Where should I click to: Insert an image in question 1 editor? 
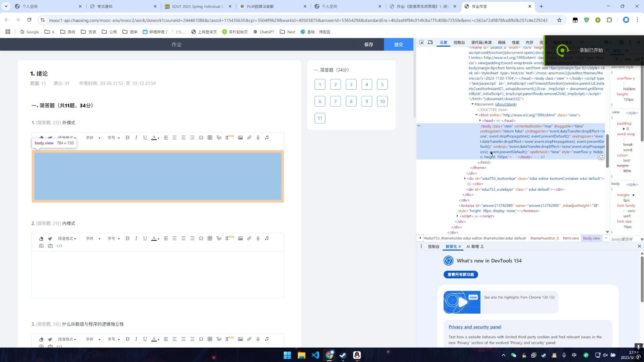tap(240, 138)
